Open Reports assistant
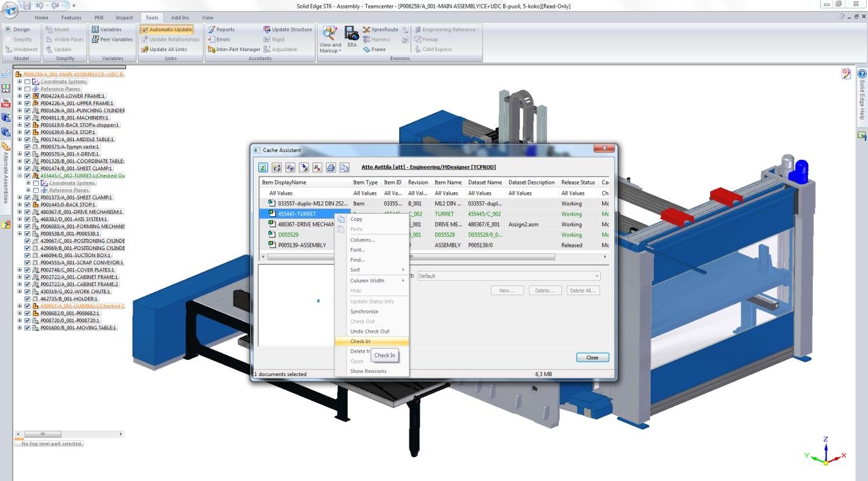The height and width of the screenshot is (481, 868). 221,29
